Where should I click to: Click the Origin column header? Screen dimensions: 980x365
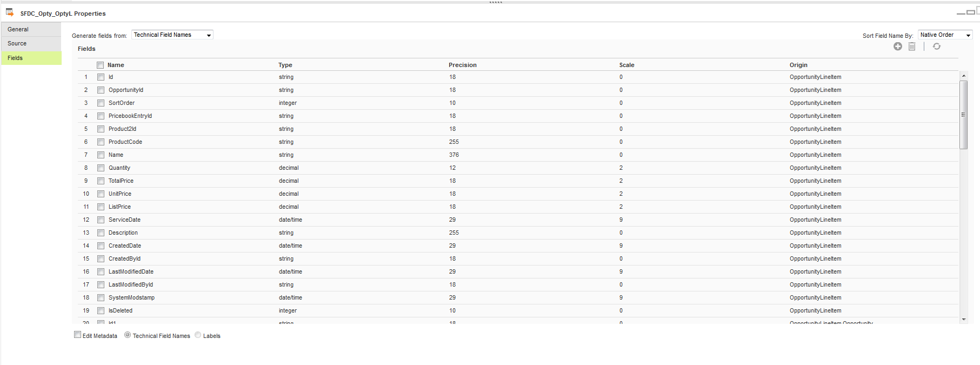(798, 65)
